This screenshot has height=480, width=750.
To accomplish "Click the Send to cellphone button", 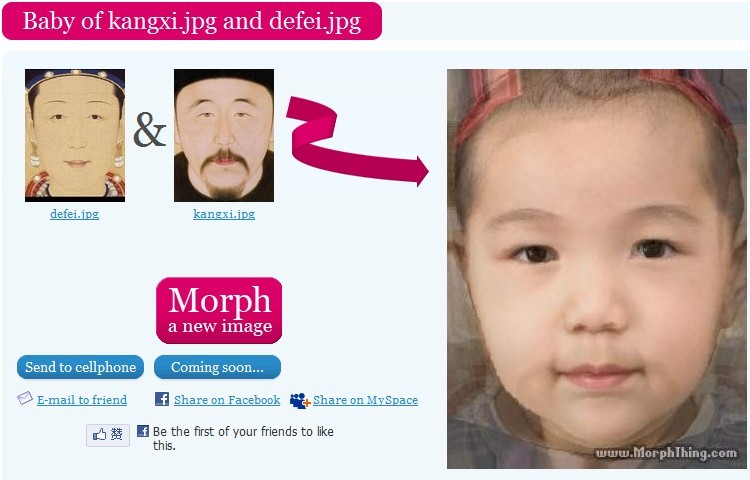I will tap(80, 367).
